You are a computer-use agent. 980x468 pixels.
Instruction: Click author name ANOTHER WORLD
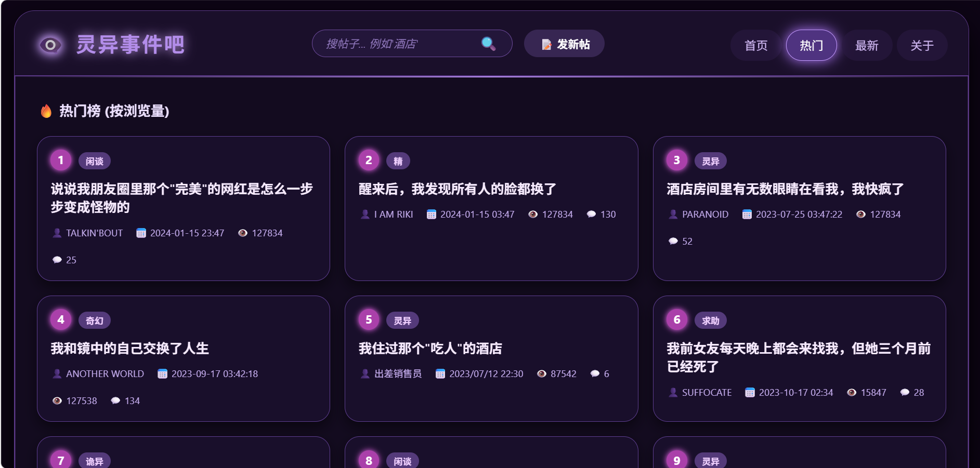[105, 374]
